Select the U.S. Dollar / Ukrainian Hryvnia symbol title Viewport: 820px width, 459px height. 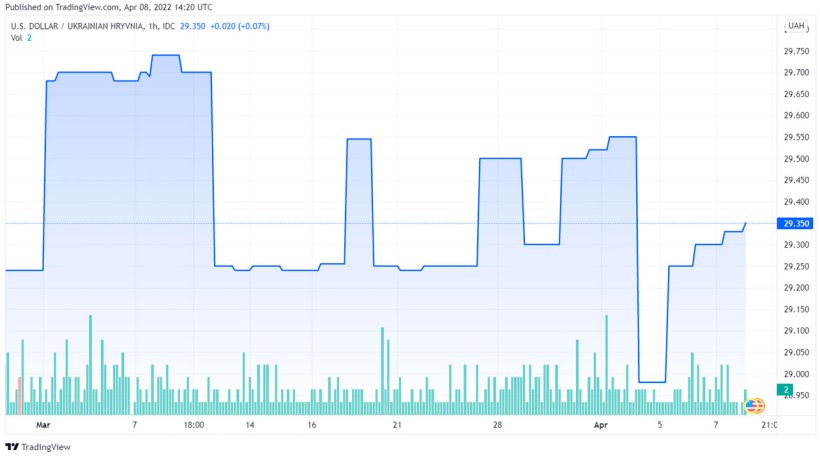(x=76, y=26)
